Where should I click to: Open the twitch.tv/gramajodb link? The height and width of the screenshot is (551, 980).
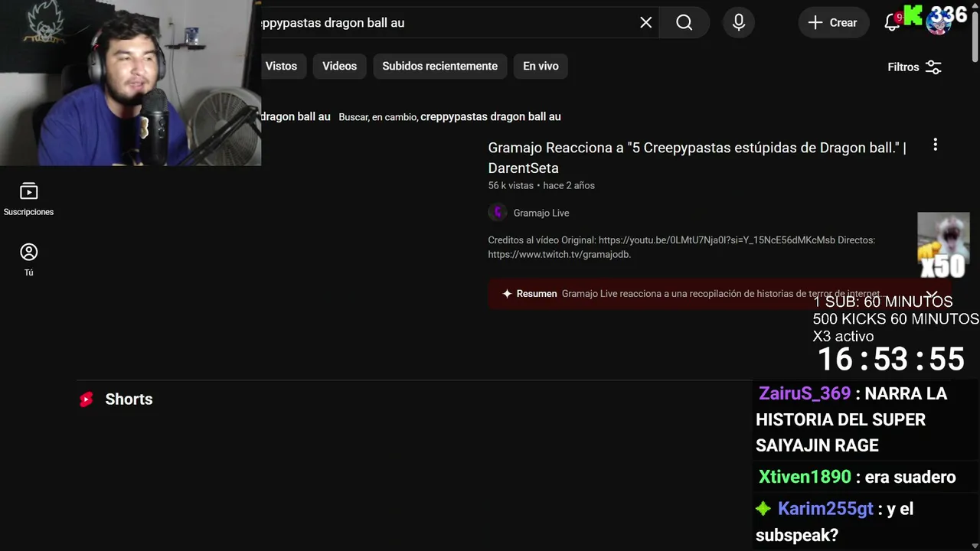560,255
